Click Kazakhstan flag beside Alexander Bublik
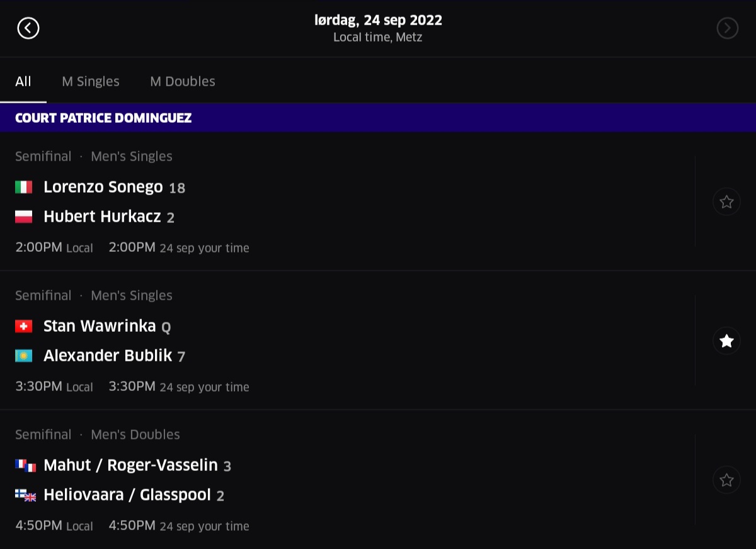 point(24,356)
